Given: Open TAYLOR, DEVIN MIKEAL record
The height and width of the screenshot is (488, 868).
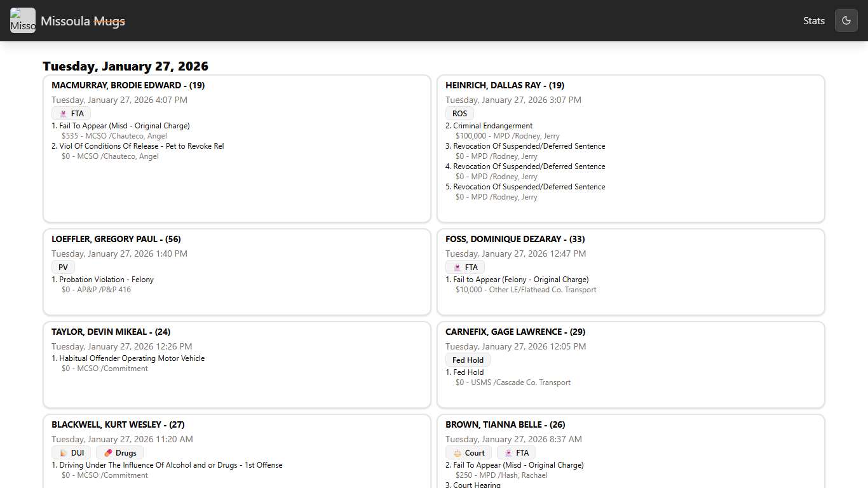Looking at the screenshot, I should (x=111, y=332).
